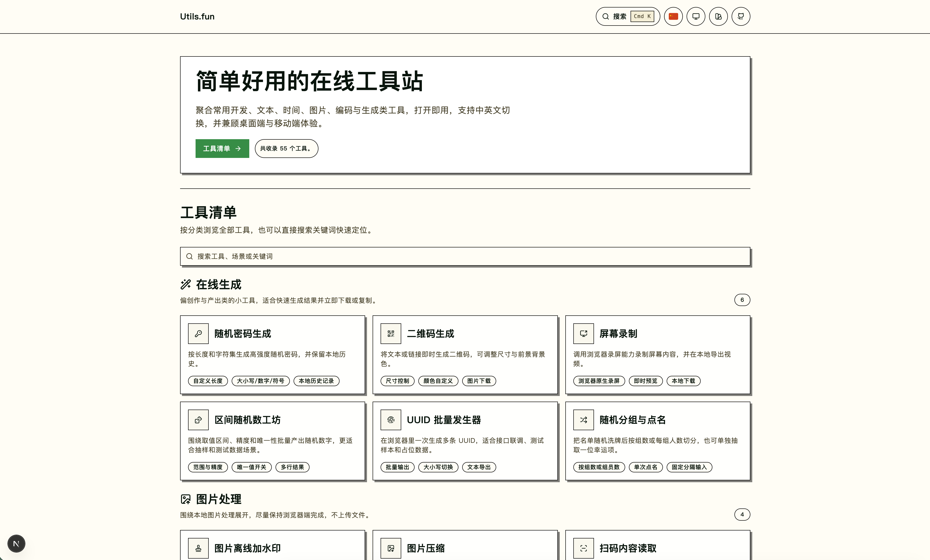Open the GitHub repository icon

click(741, 16)
